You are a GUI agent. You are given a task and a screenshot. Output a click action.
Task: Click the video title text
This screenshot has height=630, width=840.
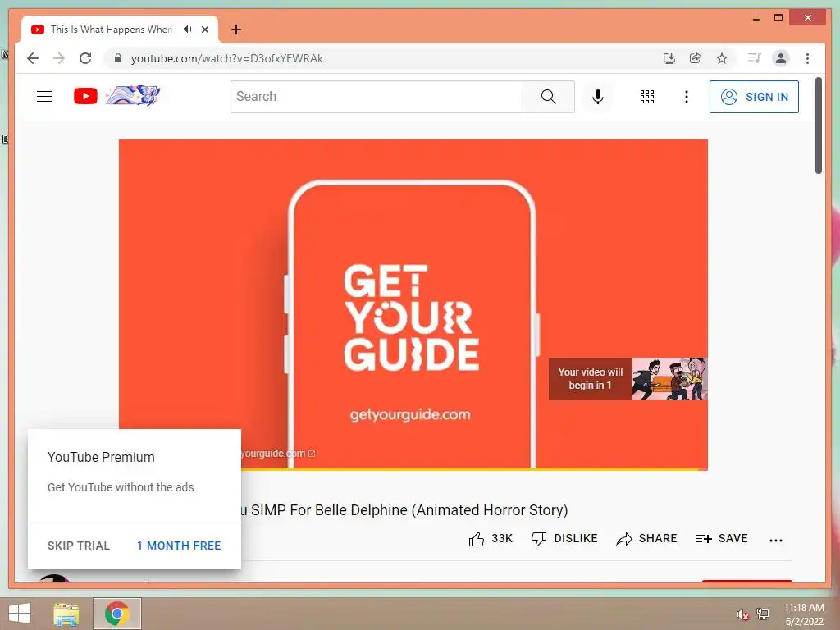(x=404, y=510)
